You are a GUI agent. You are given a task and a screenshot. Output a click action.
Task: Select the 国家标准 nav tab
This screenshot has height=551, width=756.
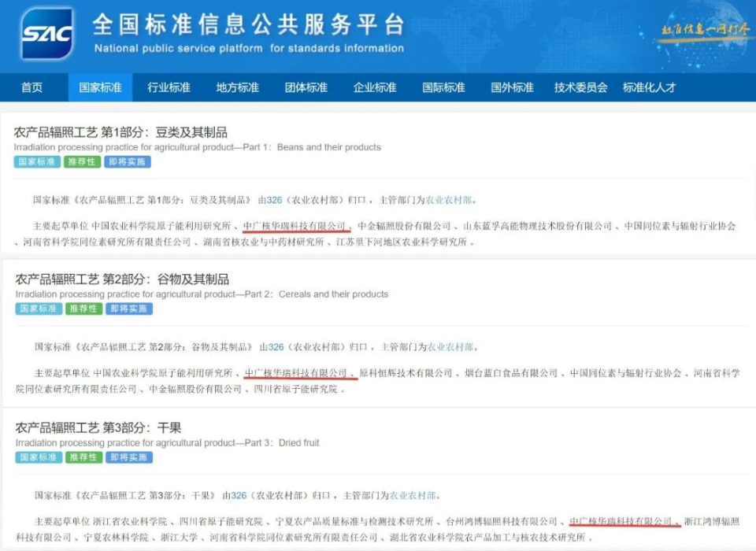pyautogui.click(x=100, y=87)
